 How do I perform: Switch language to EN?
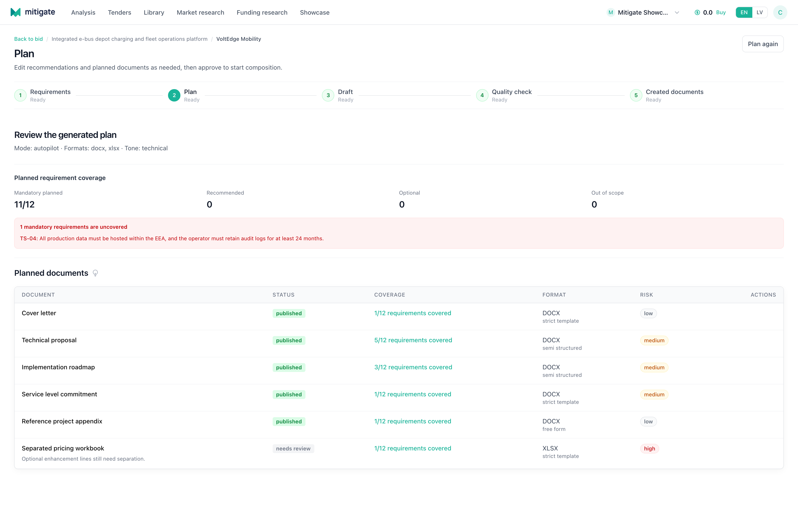pos(744,13)
